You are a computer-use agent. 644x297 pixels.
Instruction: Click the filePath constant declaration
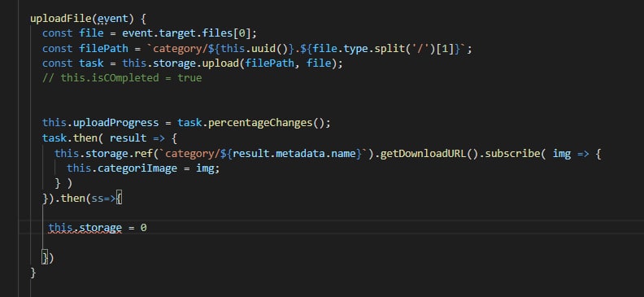click(103, 49)
